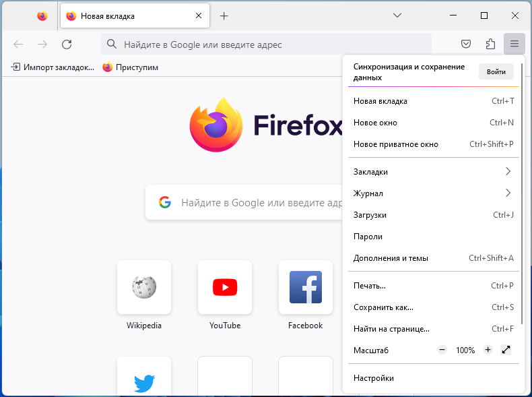Open the Pocket save button

tap(466, 44)
